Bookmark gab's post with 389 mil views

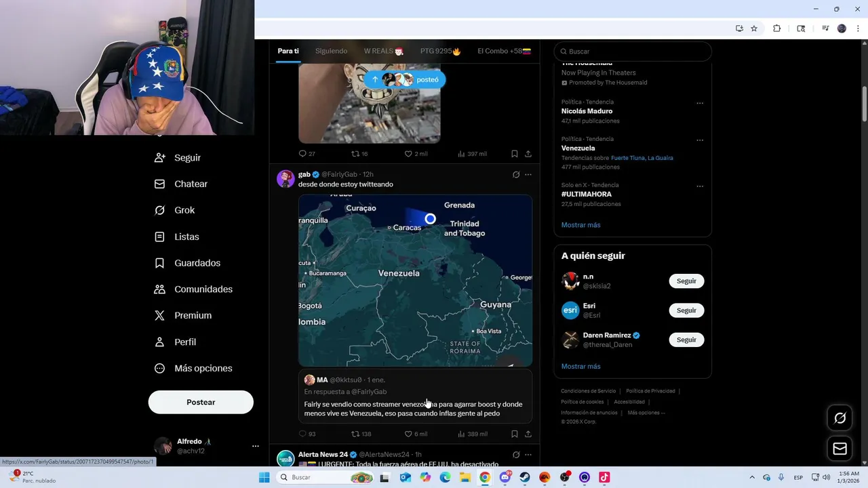(515, 434)
